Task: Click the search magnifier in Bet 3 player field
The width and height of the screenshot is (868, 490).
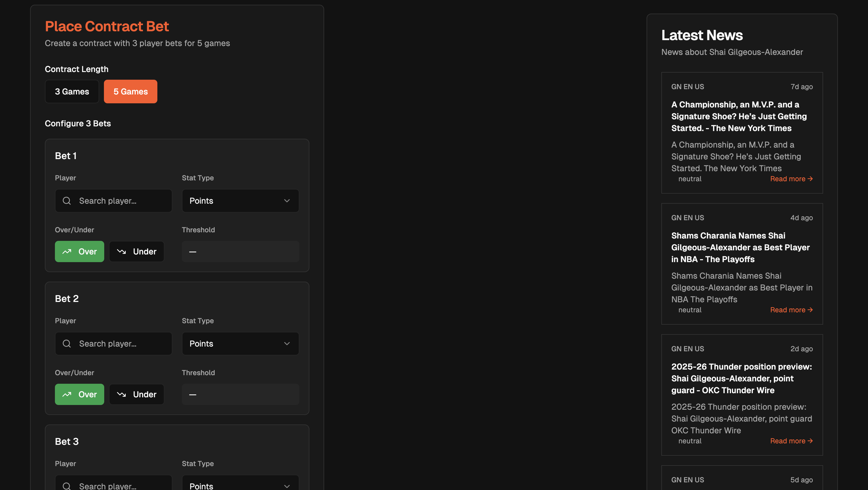Action: click(67, 486)
